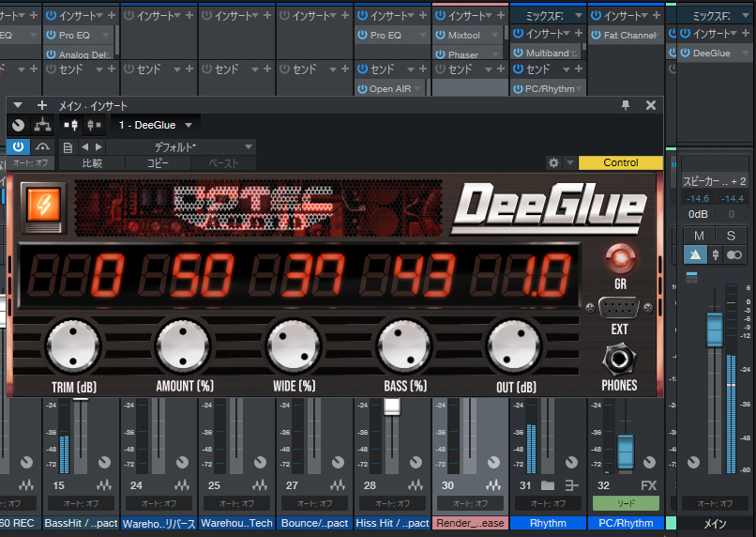Click the 比較 compare button

coord(92,163)
